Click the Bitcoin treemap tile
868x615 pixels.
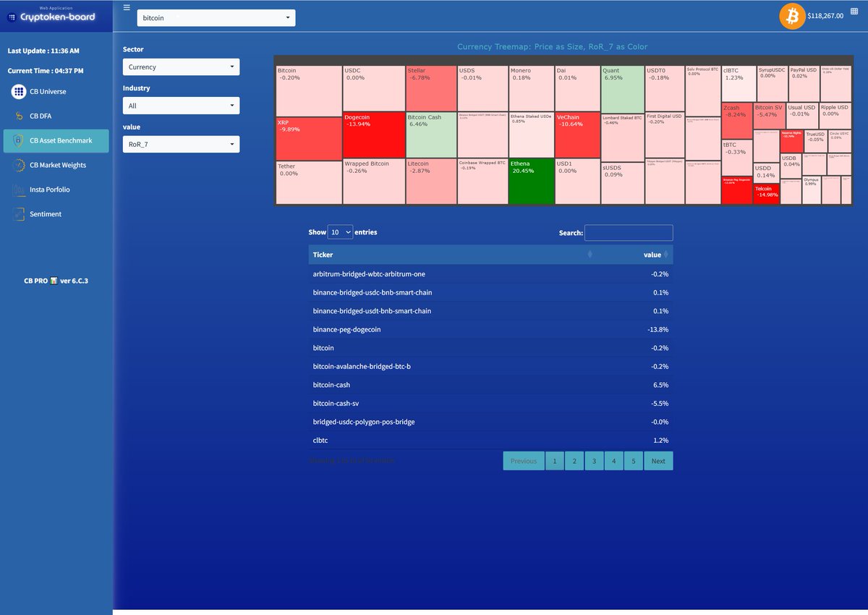pos(309,90)
